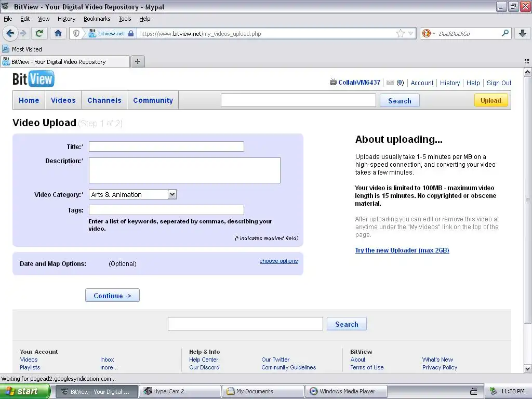The image size is (532, 399).
Task: Open the Community Guidelines footer link
Action: click(x=289, y=367)
